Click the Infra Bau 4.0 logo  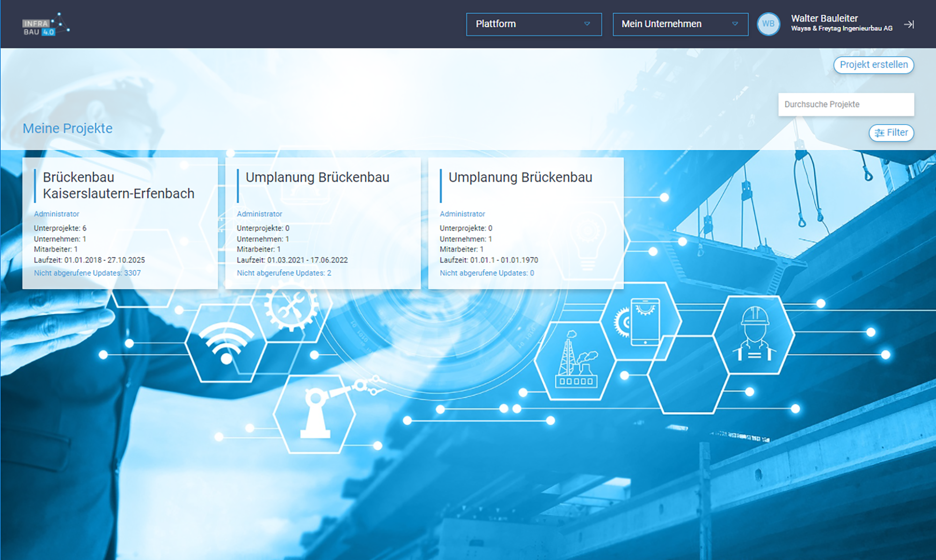(45, 25)
